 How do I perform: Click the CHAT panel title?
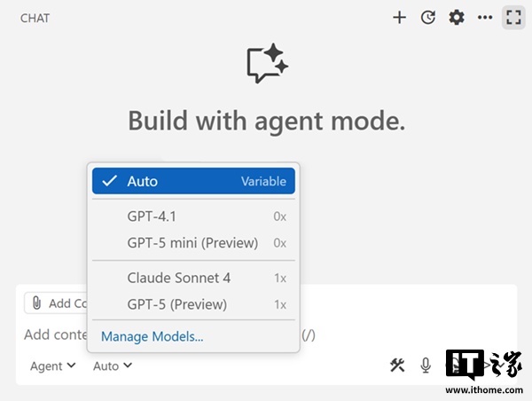[x=35, y=18]
